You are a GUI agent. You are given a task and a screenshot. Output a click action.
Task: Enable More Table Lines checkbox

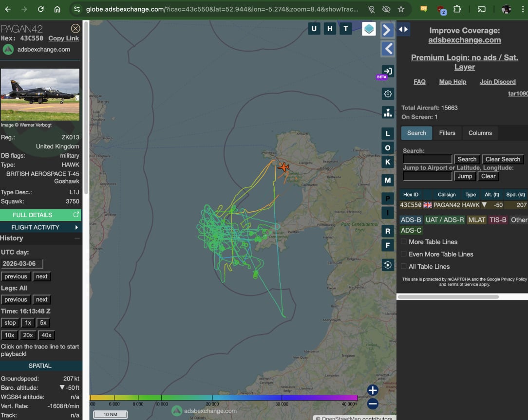403,242
